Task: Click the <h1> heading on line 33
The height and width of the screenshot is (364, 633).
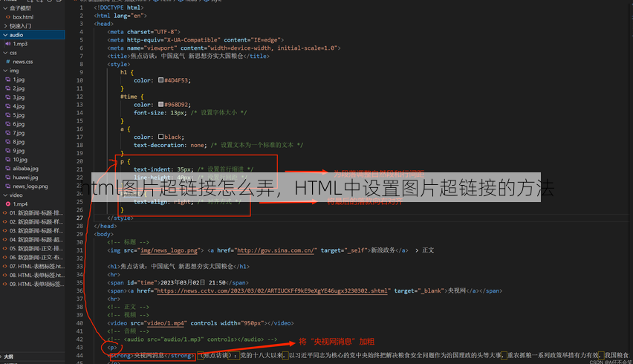Action: (x=178, y=267)
